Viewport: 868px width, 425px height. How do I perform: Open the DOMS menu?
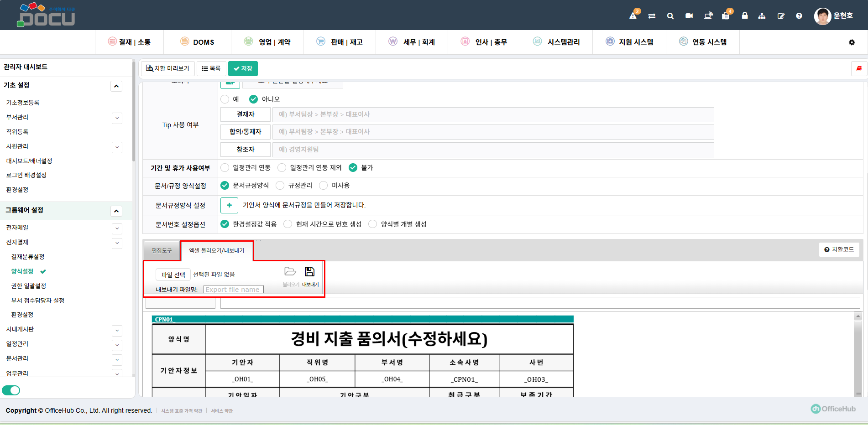(x=197, y=42)
